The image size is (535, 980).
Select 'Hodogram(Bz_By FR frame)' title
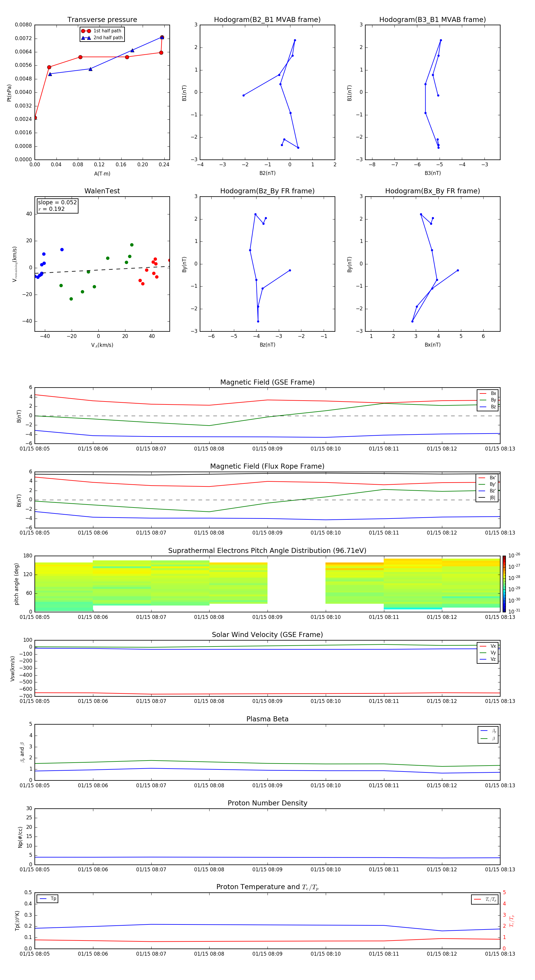267,191
